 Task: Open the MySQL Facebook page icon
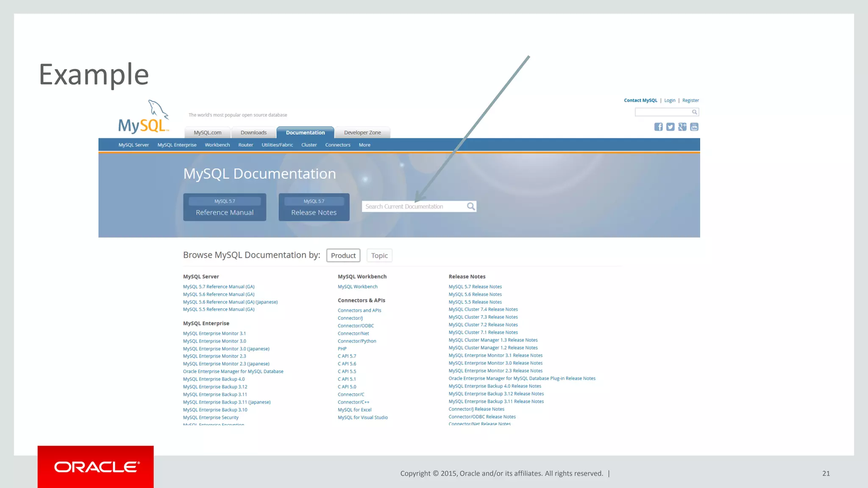[x=658, y=127]
